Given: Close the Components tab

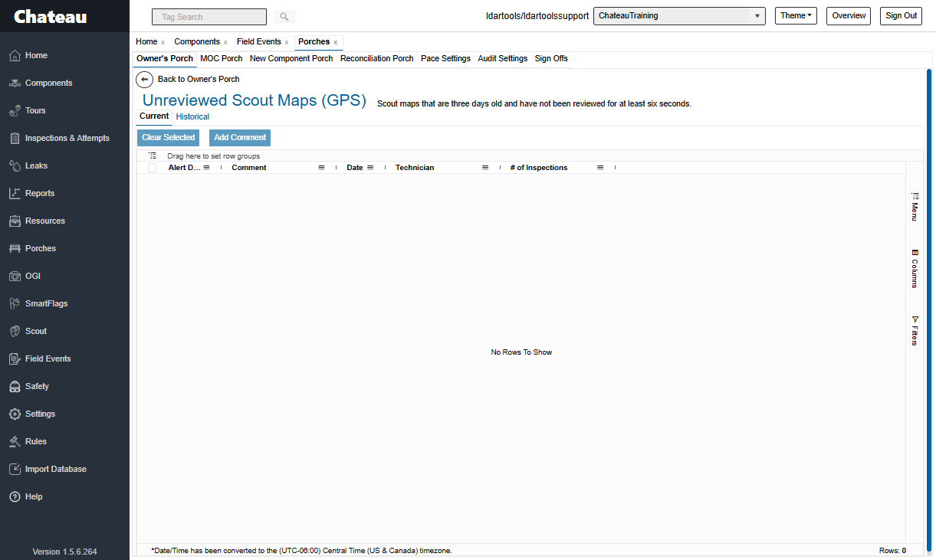Looking at the screenshot, I should [225, 42].
